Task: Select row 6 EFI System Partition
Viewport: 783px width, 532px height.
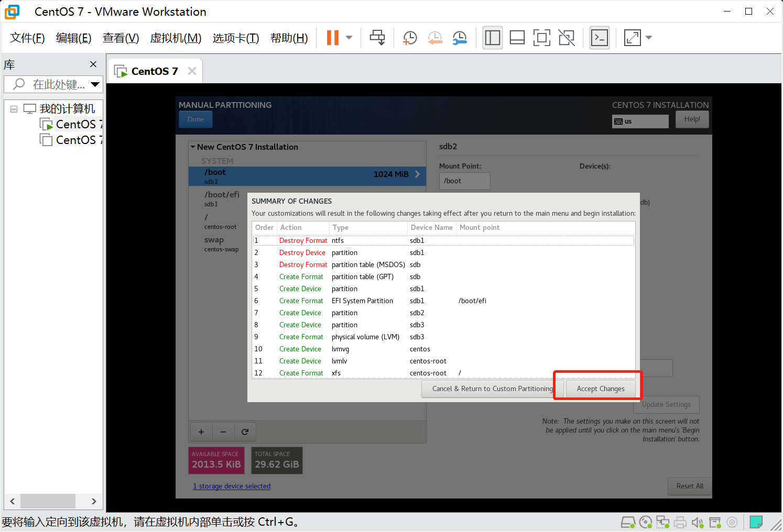Action: click(443, 301)
